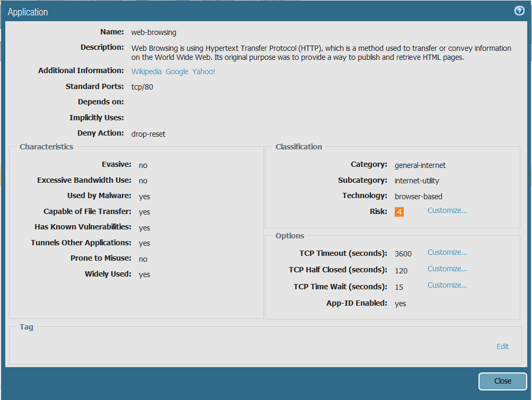Click the orange Risk 4 badge
Viewport: 532px width, 400px height.
point(399,212)
